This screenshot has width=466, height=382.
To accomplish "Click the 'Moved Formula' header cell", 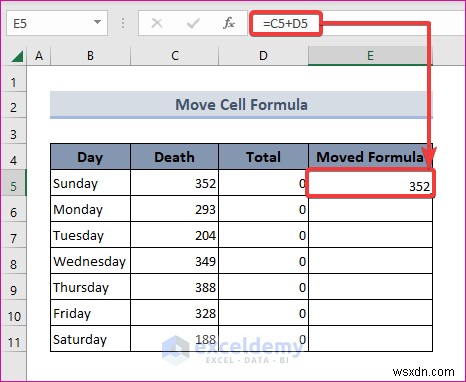I will (370, 157).
